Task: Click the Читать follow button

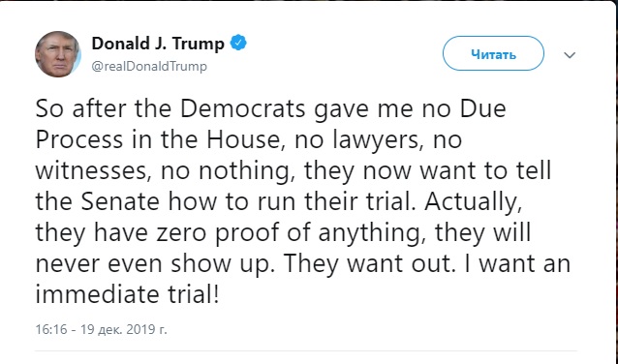Action: (x=493, y=53)
